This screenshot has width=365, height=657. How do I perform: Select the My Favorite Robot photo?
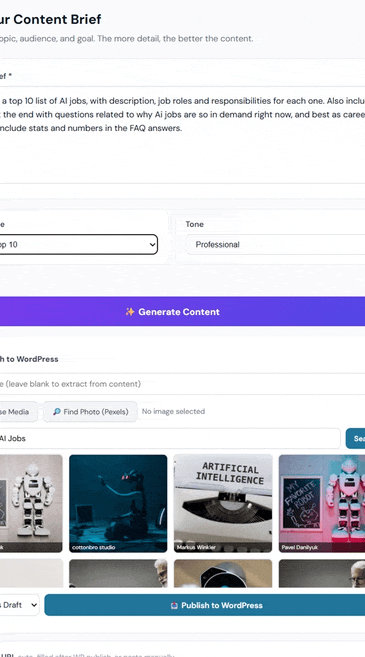(322, 503)
